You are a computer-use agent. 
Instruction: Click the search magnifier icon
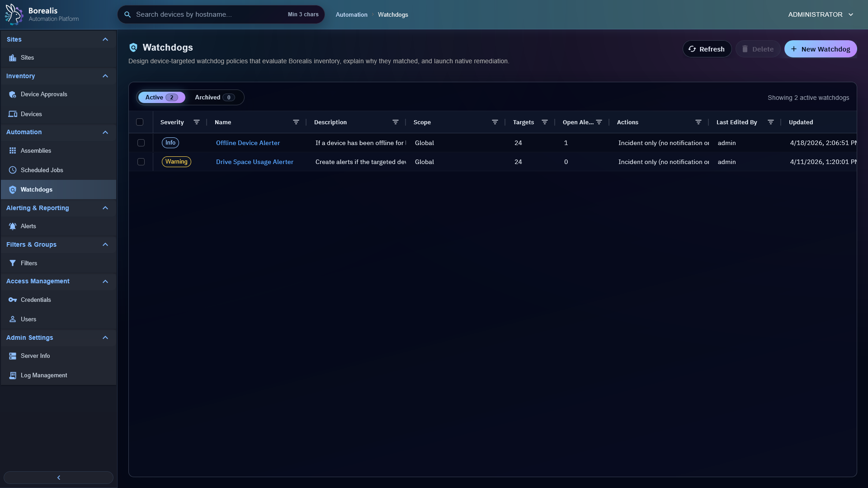point(127,14)
